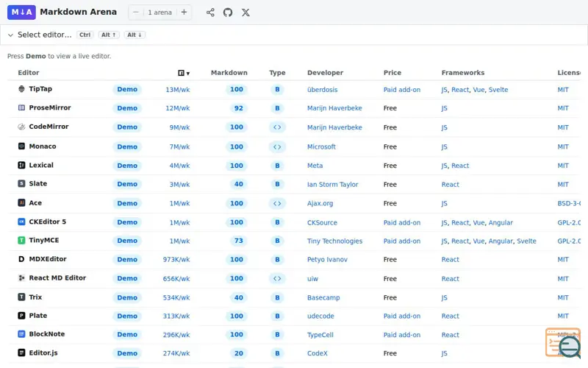Open the Select editor dropdown
The height and width of the screenshot is (368, 588).
(x=45, y=35)
